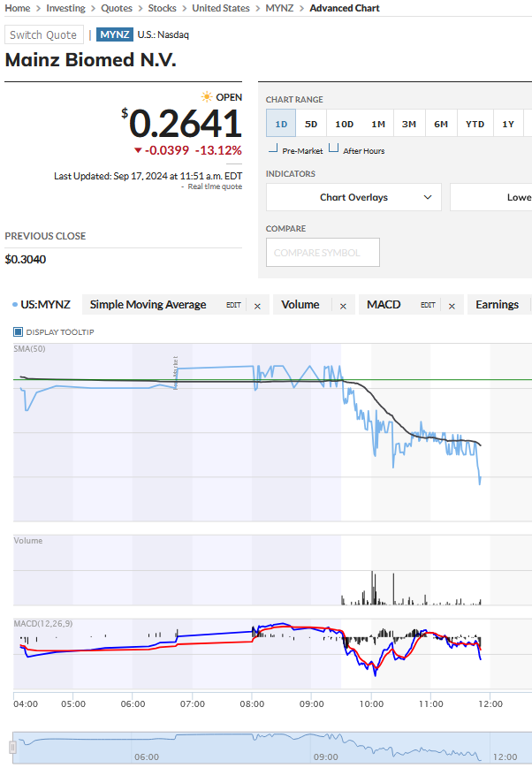This screenshot has width=532, height=768.
Task: Click the blue dot beside US:MYNZ
Action: coord(15,305)
